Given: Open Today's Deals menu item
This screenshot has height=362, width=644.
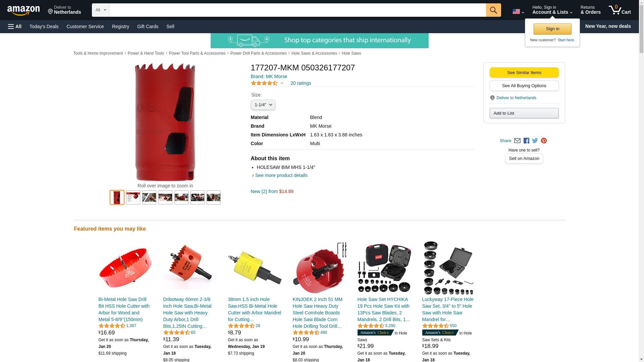Looking at the screenshot, I should [44, 26].
